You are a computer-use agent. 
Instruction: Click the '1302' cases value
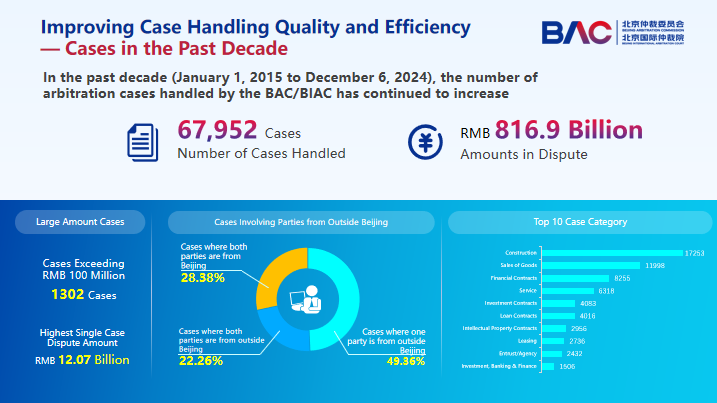(67, 294)
